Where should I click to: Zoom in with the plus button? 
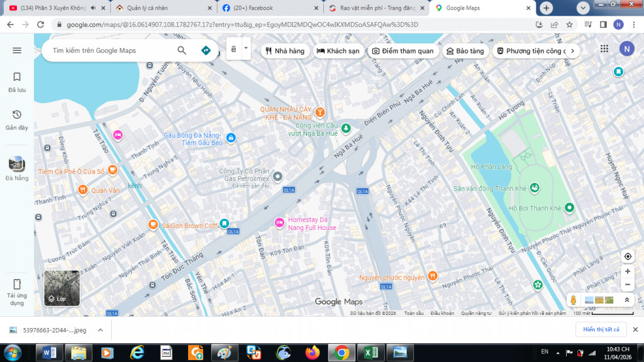pyautogui.click(x=627, y=271)
